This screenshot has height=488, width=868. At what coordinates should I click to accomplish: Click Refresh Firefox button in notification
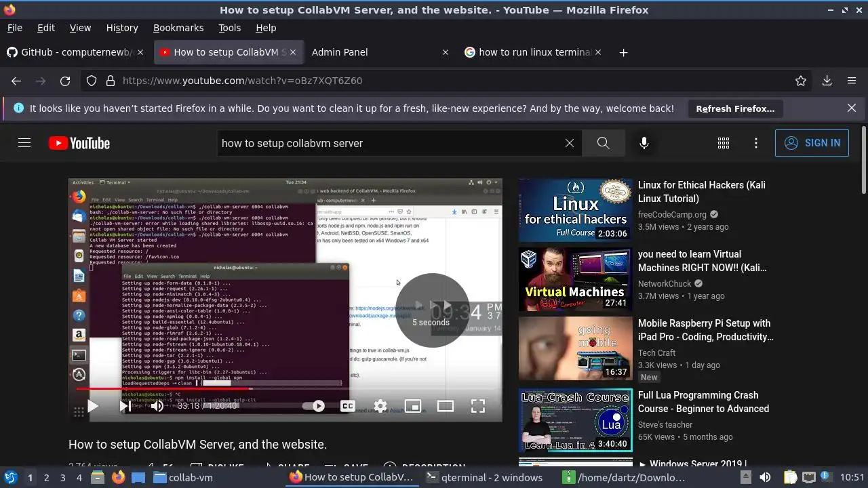coord(735,108)
